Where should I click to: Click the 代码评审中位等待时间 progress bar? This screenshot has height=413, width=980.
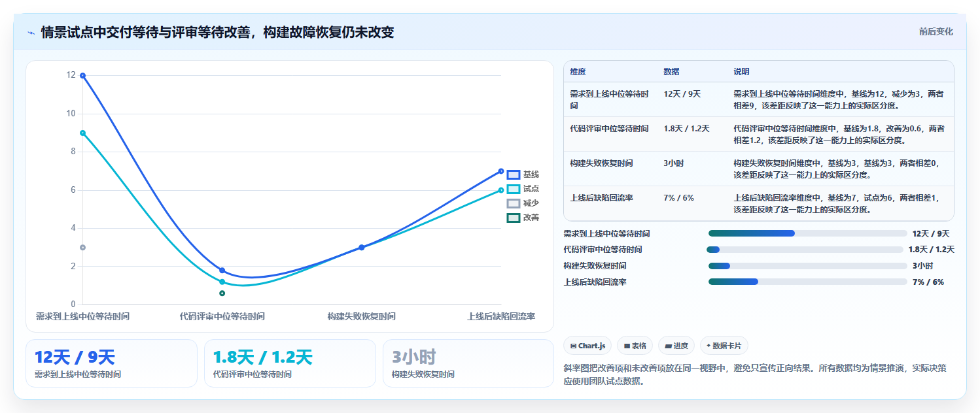[x=805, y=250]
